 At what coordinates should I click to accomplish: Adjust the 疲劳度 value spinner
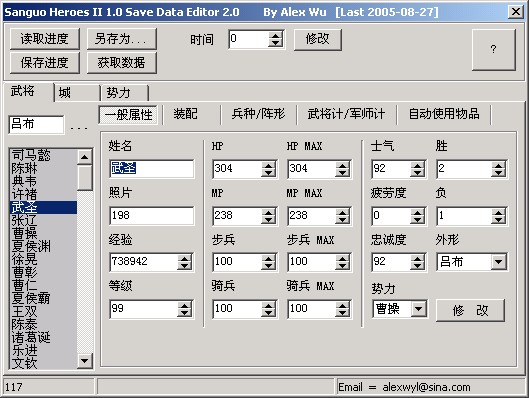coord(418,216)
